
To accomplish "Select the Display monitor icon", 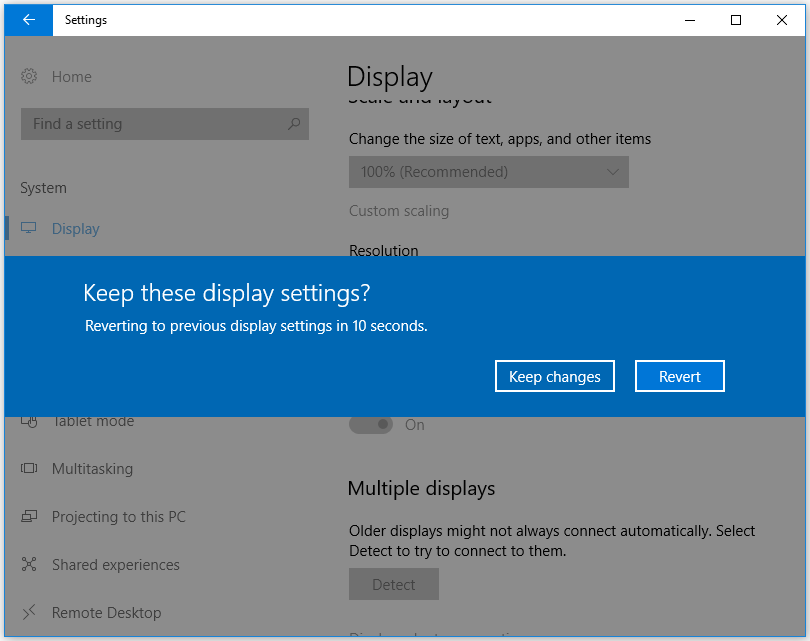I will pyautogui.click(x=28, y=228).
